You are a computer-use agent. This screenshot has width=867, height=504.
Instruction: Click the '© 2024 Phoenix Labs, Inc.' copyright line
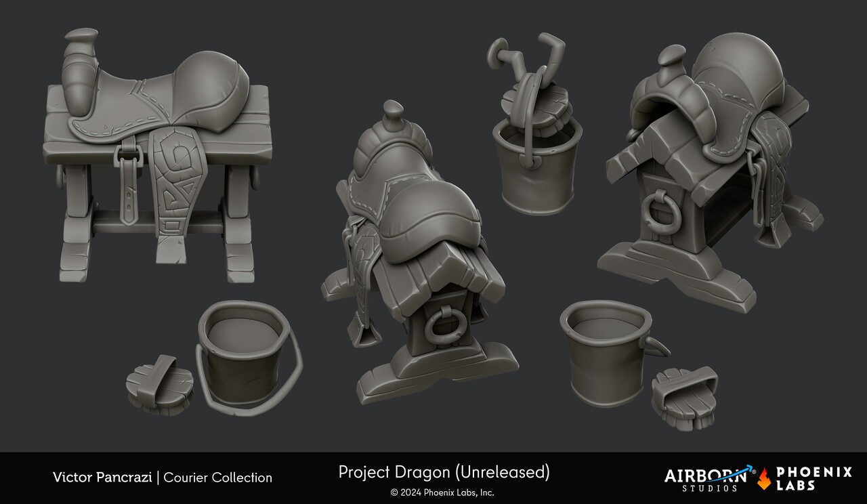click(x=442, y=492)
